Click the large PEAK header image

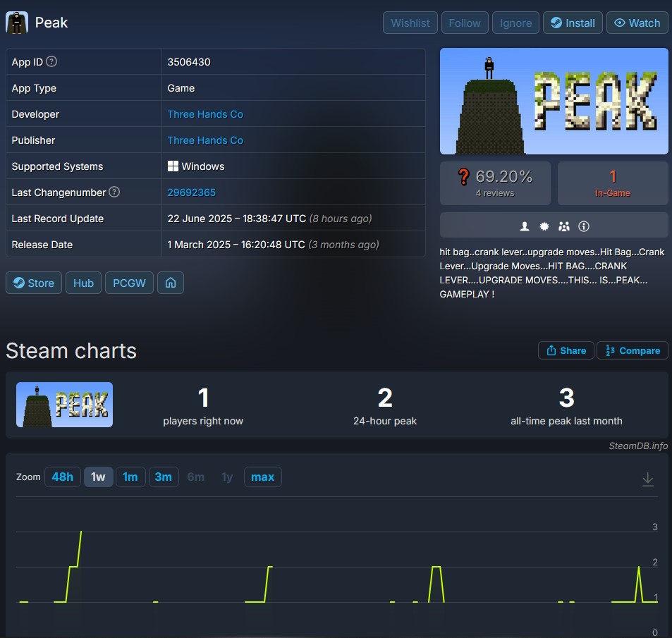point(554,101)
